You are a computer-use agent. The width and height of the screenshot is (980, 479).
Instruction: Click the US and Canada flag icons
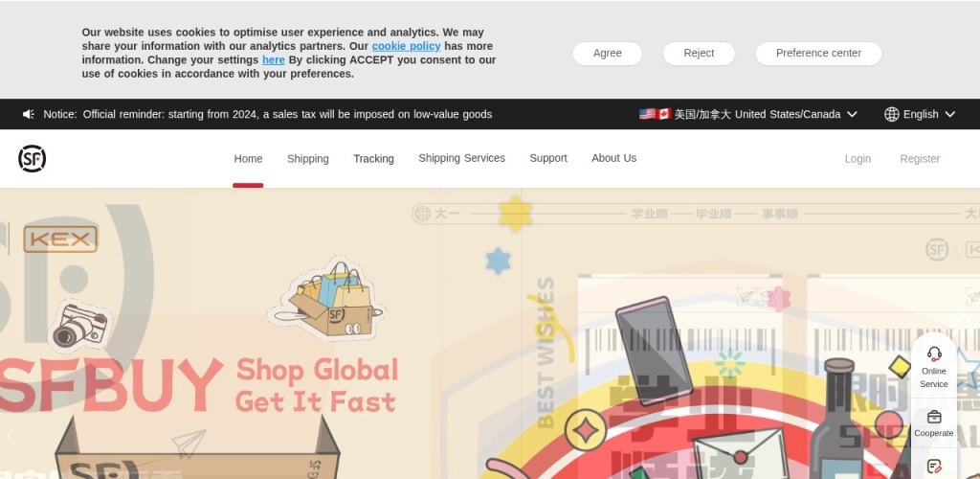tap(655, 114)
